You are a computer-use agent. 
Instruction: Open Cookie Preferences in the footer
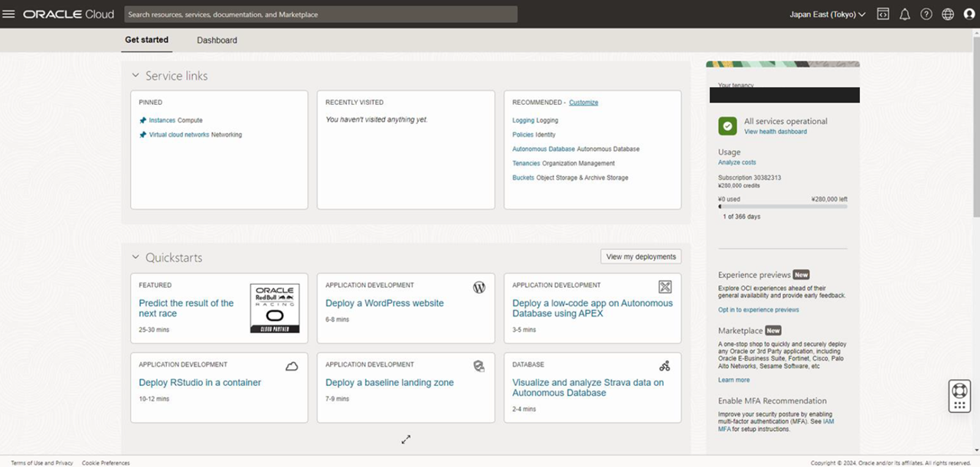106,463
